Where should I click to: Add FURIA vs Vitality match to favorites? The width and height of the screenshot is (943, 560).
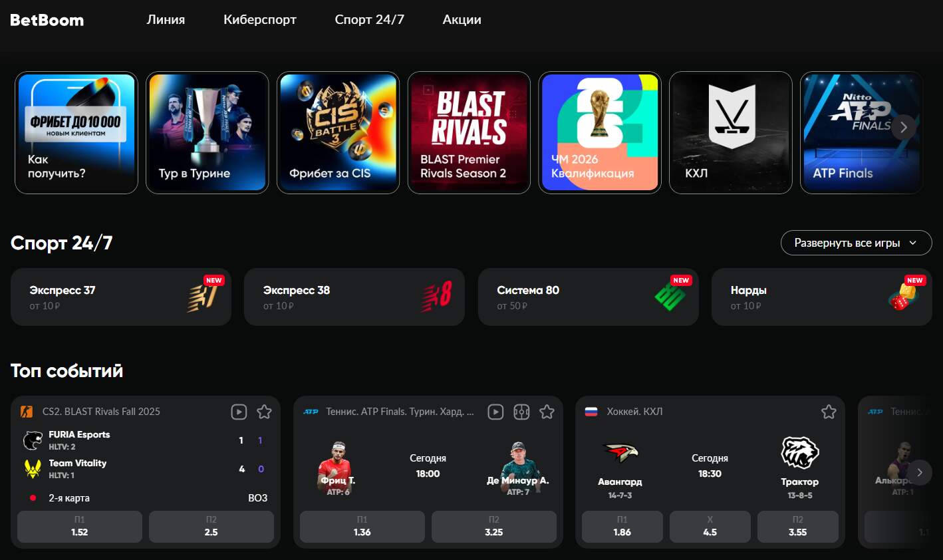264,412
